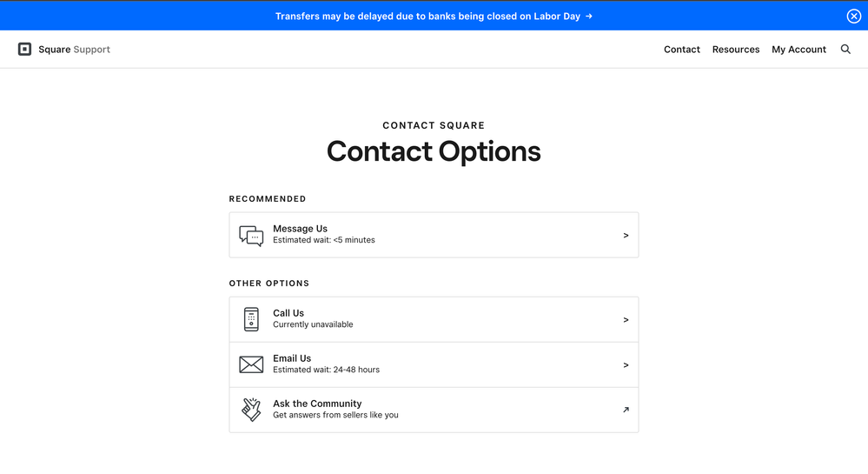Screen dimensions: 868x474
Task: Select the Message Us title text
Action: point(300,229)
